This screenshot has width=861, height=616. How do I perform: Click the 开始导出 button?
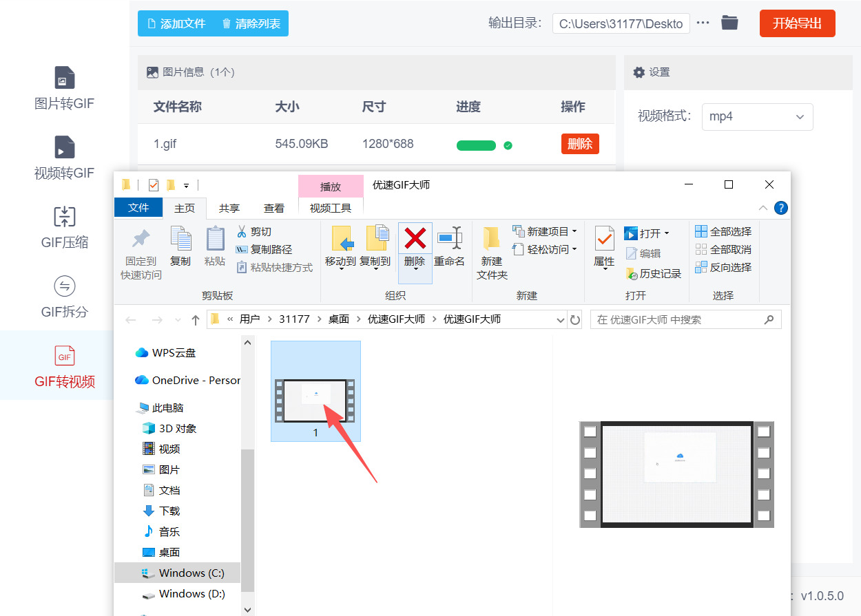[797, 23]
